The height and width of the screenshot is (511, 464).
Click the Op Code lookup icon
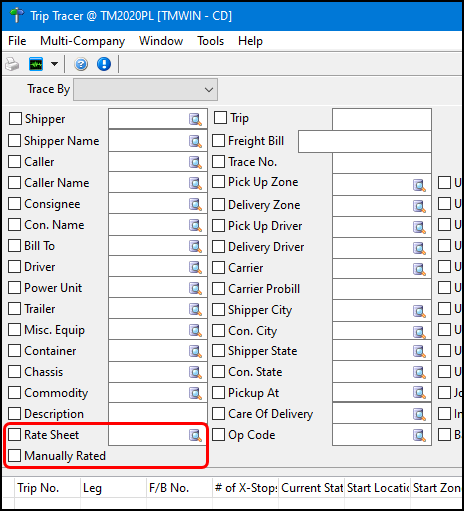pos(419,435)
